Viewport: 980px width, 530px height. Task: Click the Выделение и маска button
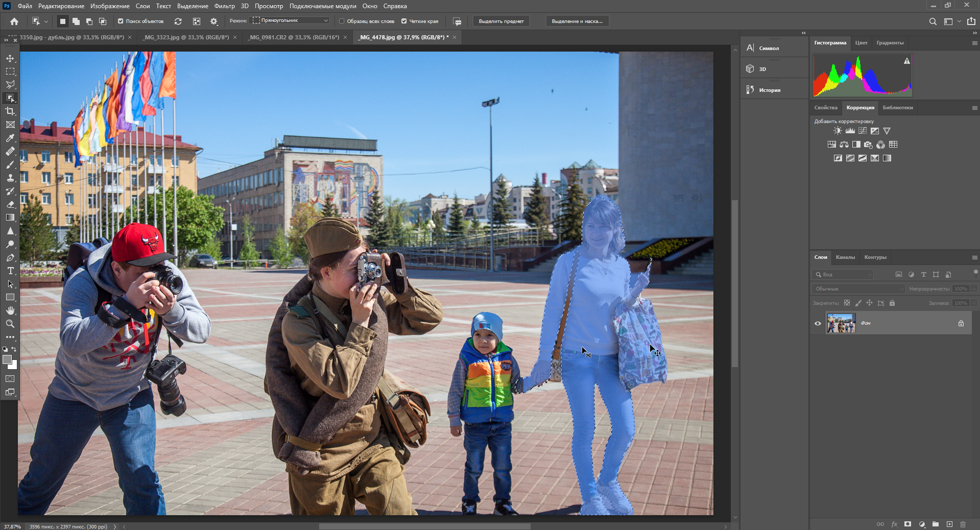[577, 21]
